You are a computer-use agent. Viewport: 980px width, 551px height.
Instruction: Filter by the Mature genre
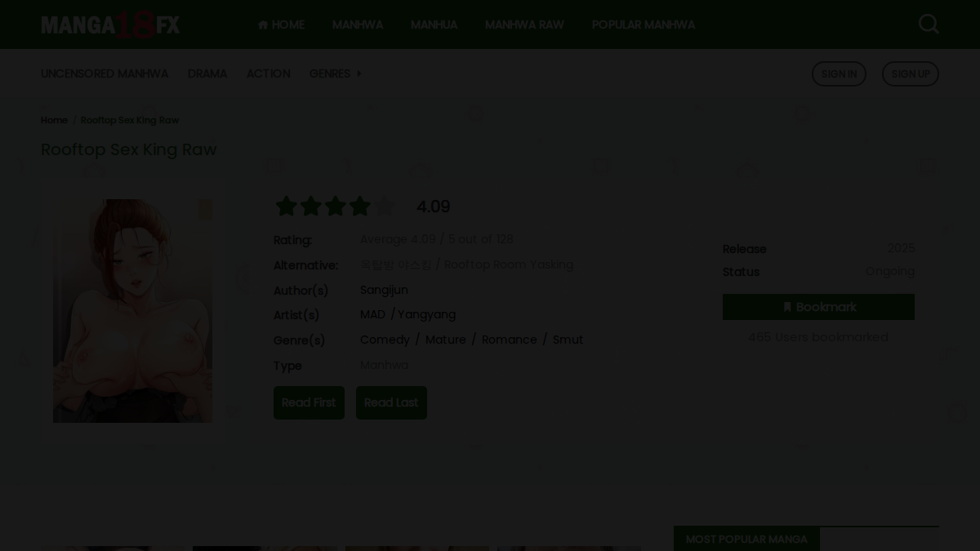pos(446,340)
